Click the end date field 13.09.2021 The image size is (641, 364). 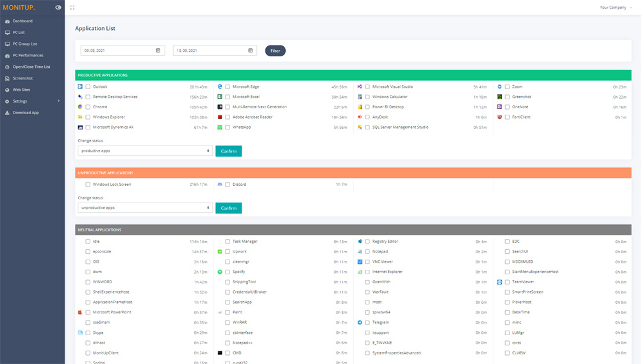pyautogui.click(x=215, y=50)
